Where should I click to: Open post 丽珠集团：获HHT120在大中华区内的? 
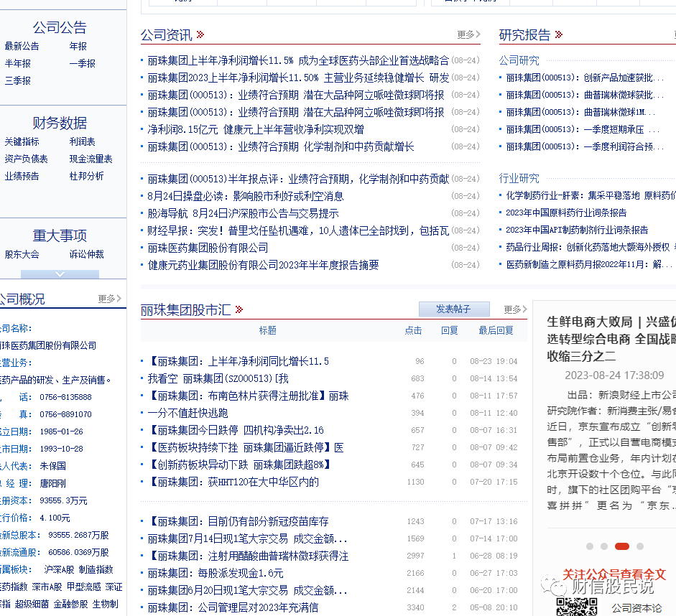coord(233,482)
